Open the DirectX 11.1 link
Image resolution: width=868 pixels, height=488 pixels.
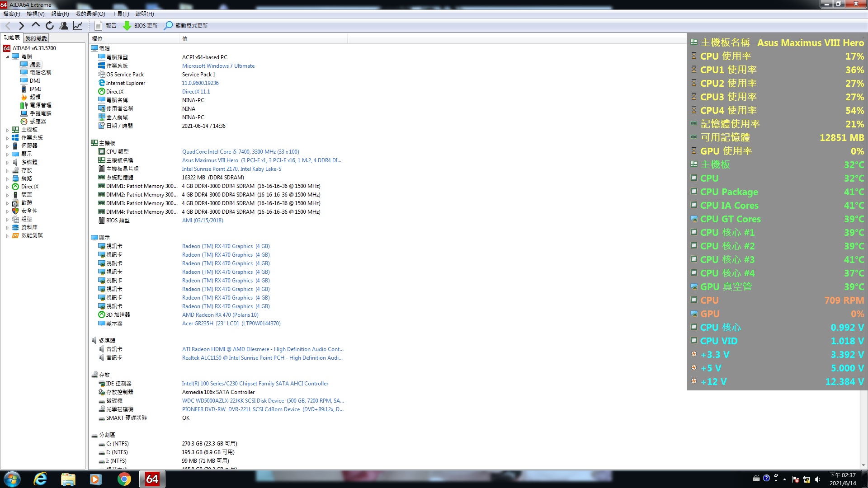pyautogui.click(x=196, y=92)
